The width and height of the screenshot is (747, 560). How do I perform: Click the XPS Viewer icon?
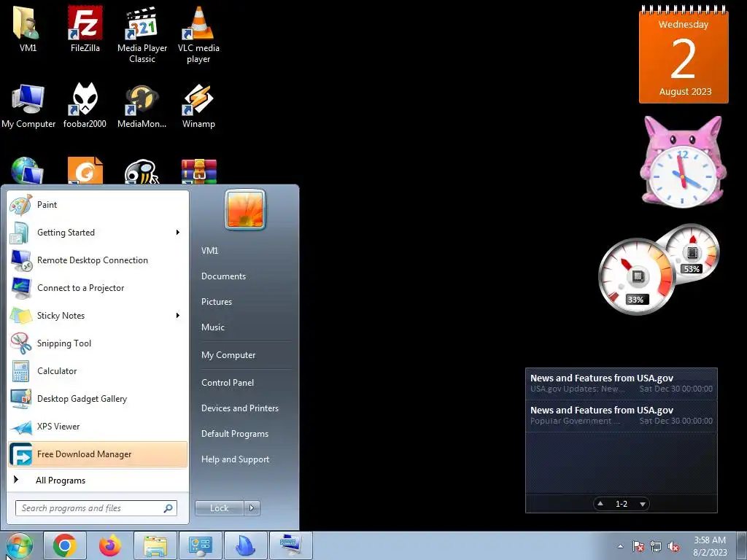21,427
